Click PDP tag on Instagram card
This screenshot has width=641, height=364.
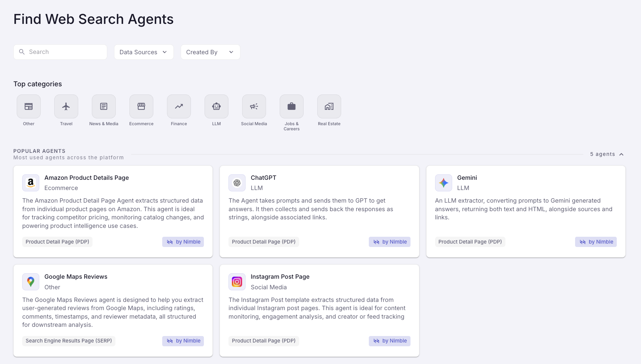coord(264,341)
